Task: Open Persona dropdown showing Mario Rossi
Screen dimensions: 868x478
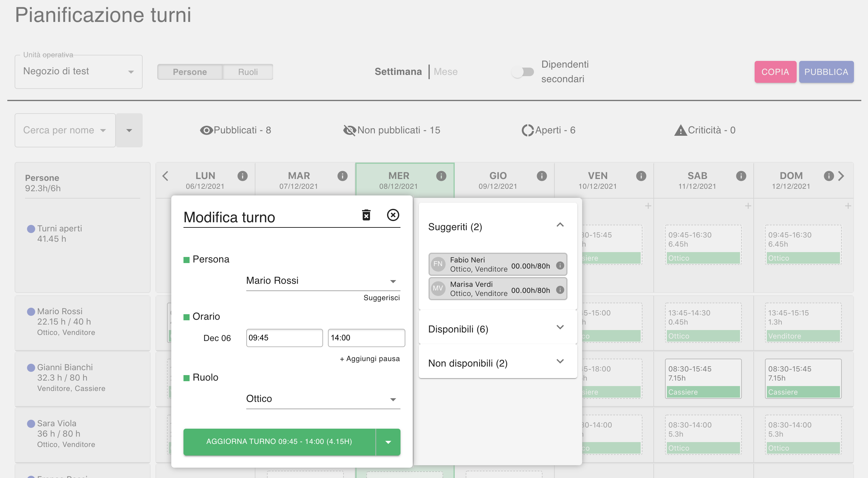Action: click(x=323, y=281)
